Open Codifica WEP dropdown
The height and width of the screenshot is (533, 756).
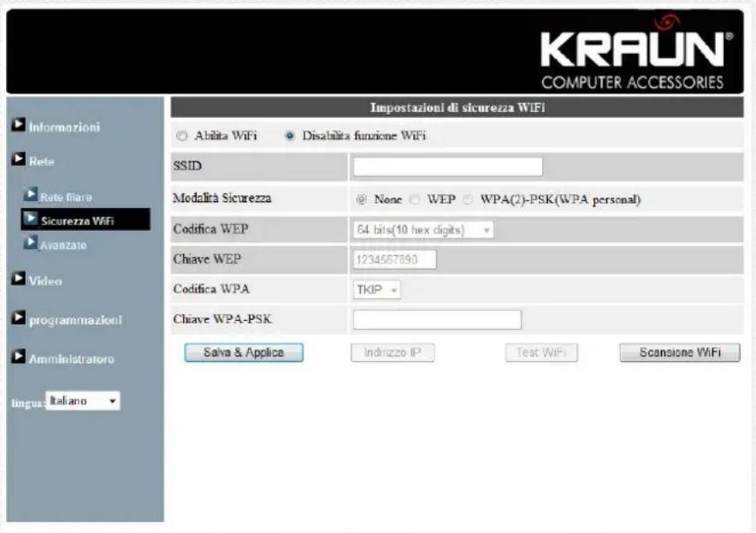point(422,230)
